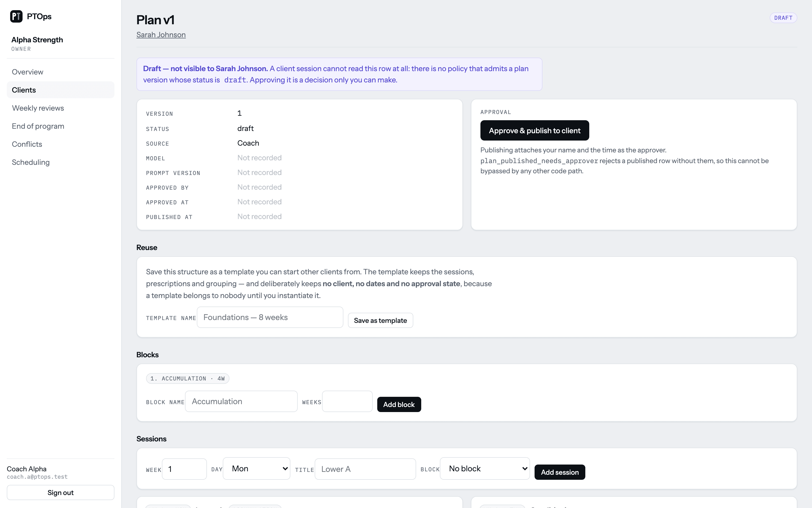Open Weekly reviews section

click(60, 108)
